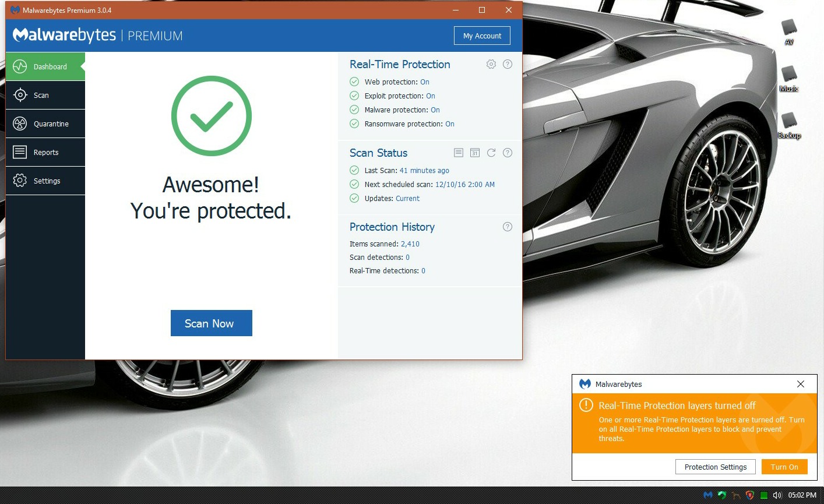
Task: Close the Malwarebytes notification popup
Action: click(x=801, y=384)
